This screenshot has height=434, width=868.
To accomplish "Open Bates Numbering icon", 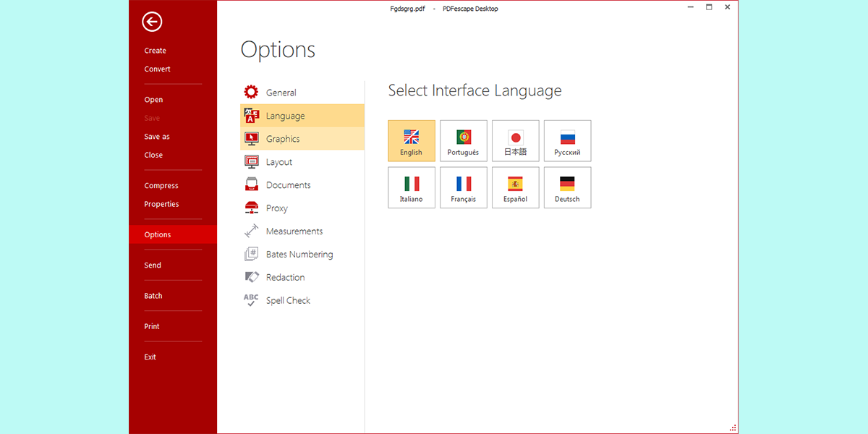I will pyautogui.click(x=251, y=255).
